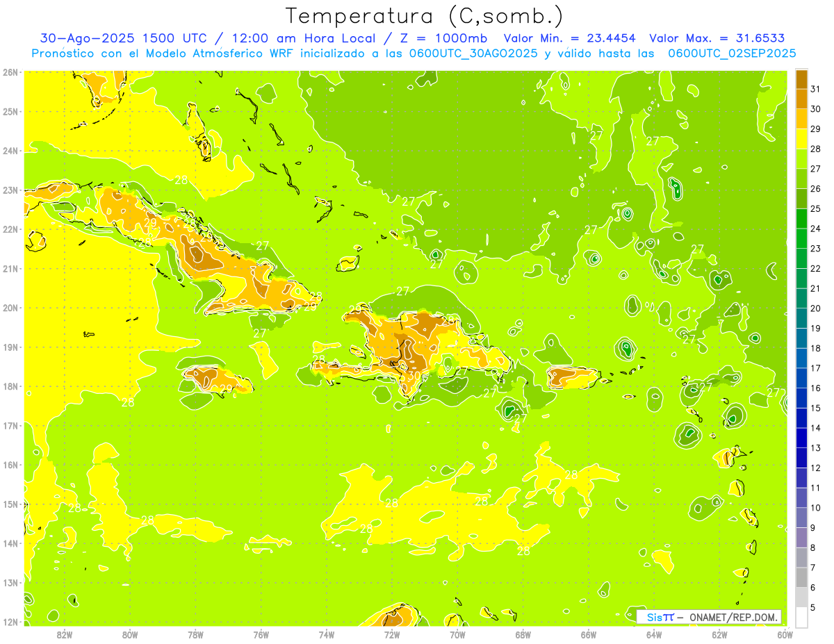This screenshot has height=644, width=834.
Task: Click the legend color segment between 17 and 18
Action: click(x=801, y=358)
